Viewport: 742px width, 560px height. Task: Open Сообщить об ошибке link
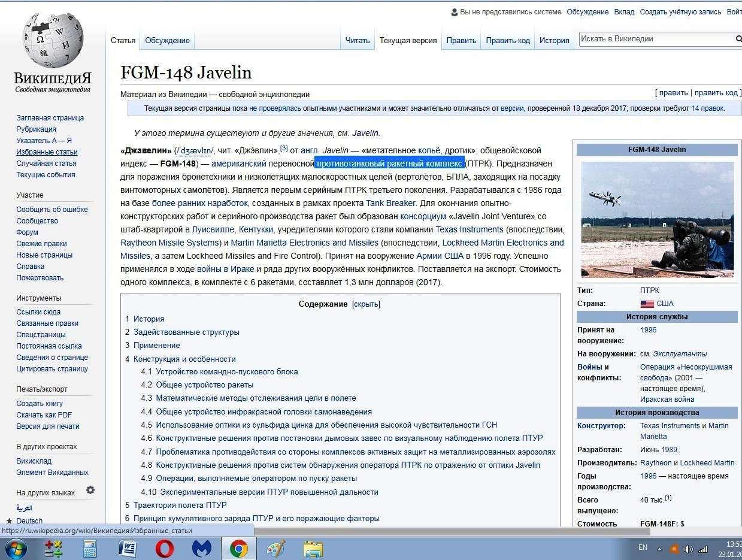(52, 210)
